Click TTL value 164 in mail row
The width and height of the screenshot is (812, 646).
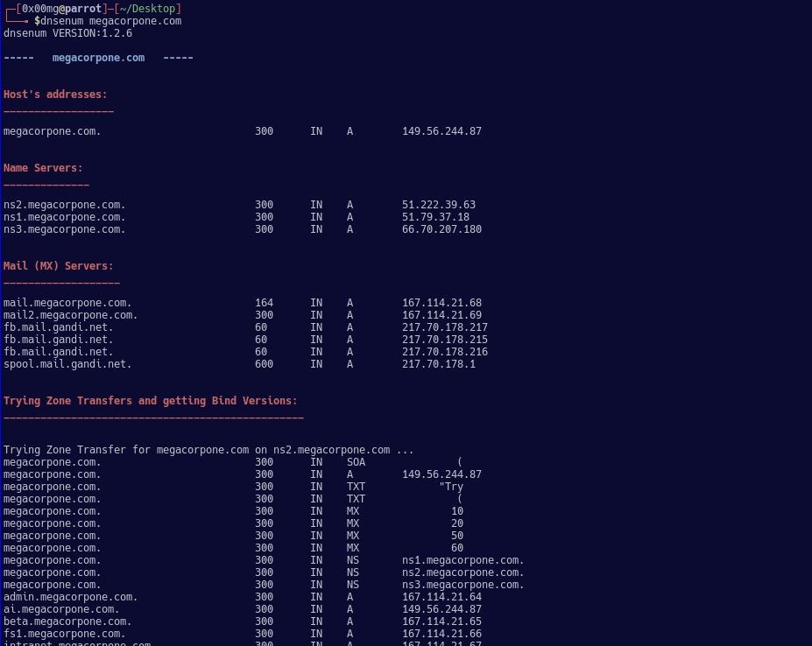265,303
